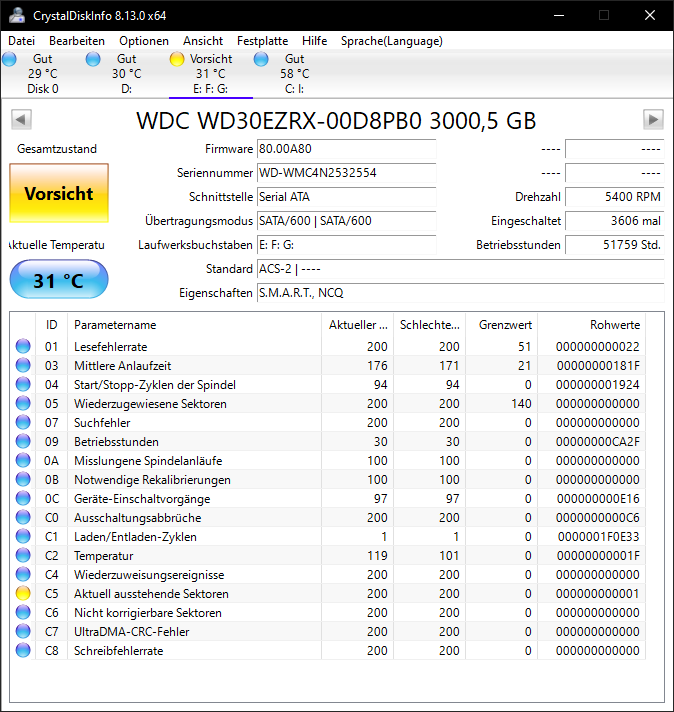Select the Disk 0 drive tab
Screen dimensions: 674x712
43,74
